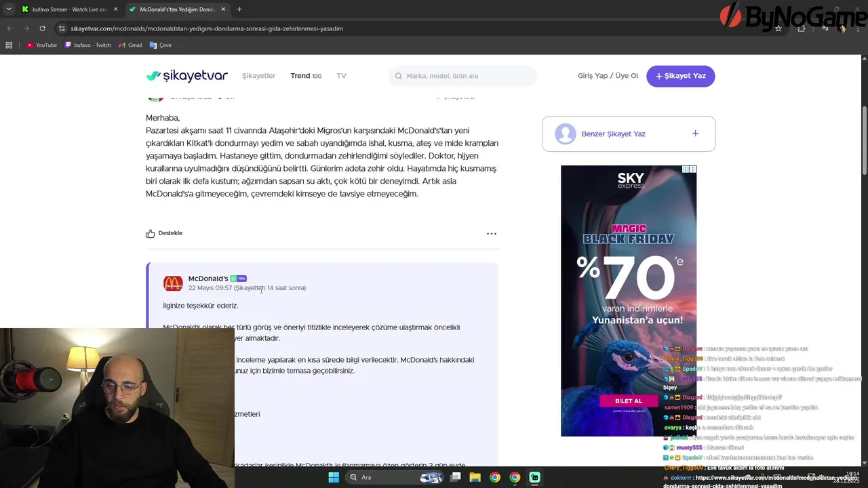
Task: Click the thumbs-up Destekle icon
Action: pos(151,233)
